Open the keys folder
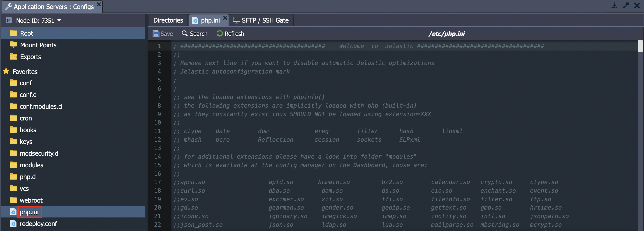644x231 pixels. click(26, 142)
